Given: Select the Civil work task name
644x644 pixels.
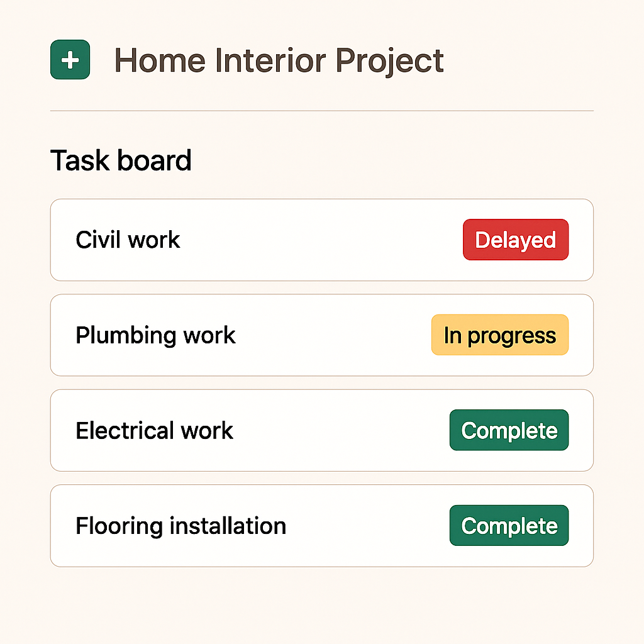Looking at the screenshot, I should tap(128, 240).
